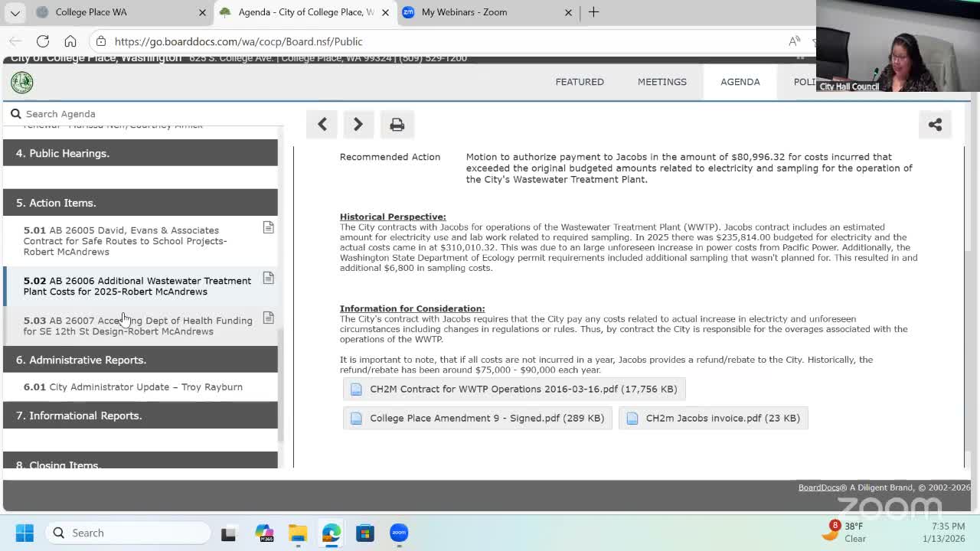Close the College Place WA browser tab
980x551 pixels.
click(202, 12)
